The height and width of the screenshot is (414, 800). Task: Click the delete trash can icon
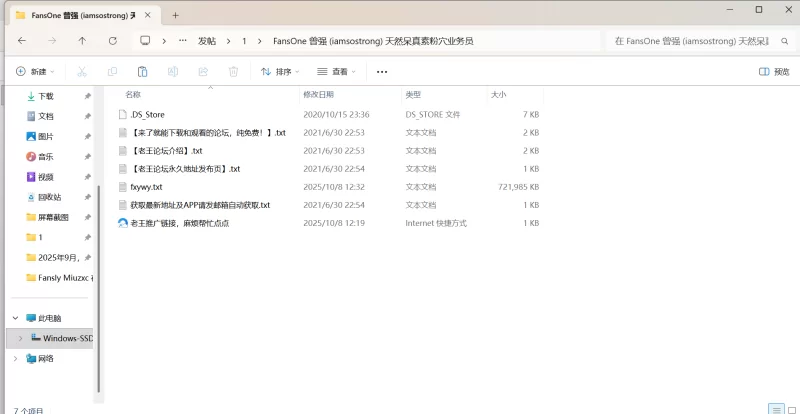[x=233, y=72]
